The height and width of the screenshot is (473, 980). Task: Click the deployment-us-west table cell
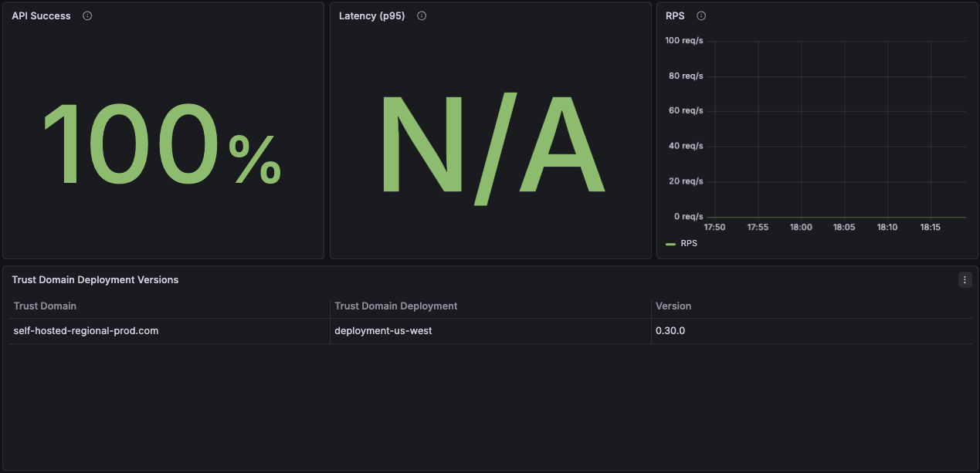click(x=382, y=330)
